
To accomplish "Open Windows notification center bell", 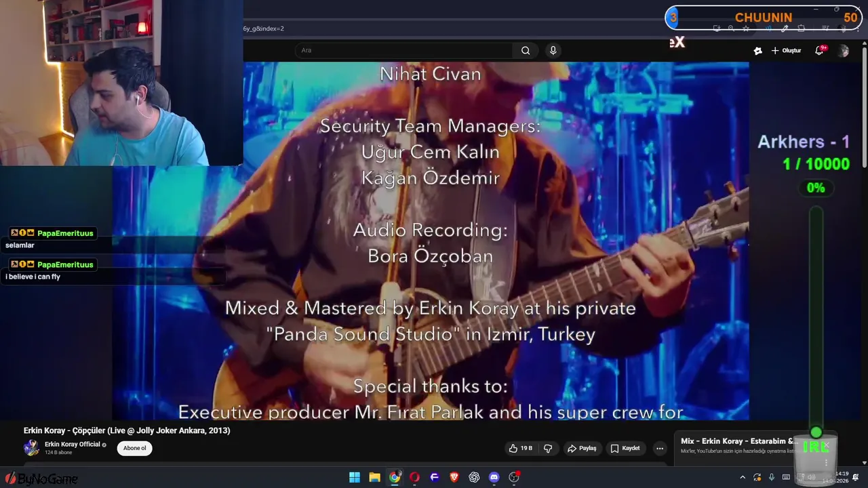I will click(855, 477).
